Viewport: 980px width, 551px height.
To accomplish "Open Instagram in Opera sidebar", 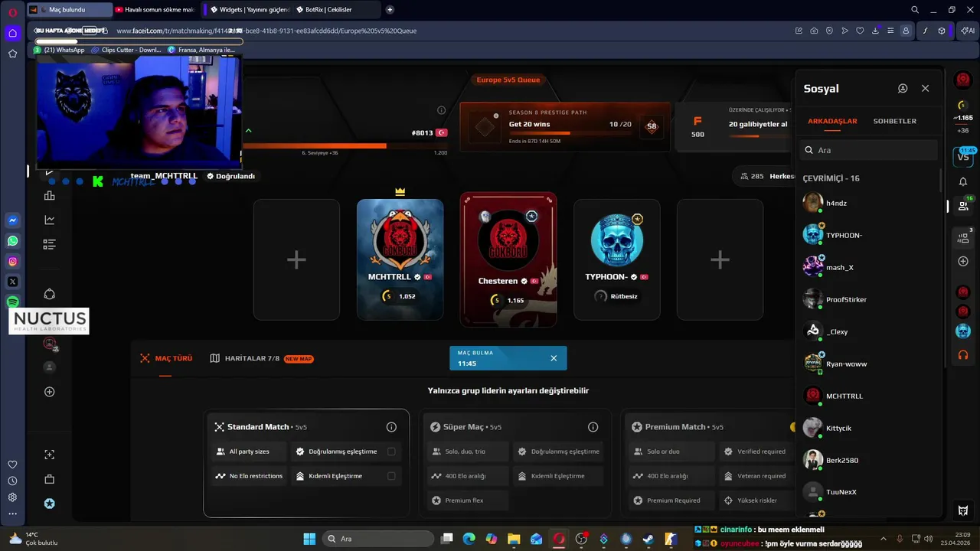I will coord(12,262).
